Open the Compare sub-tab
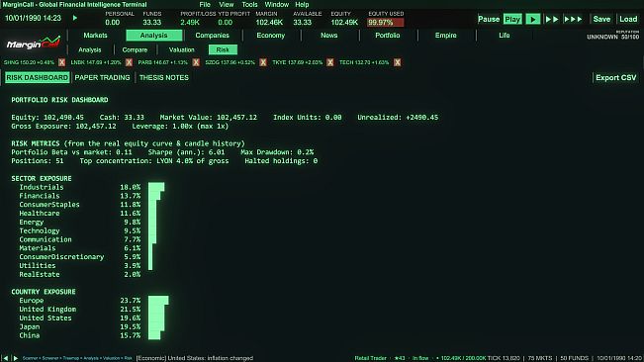 [x=135, y=49]
